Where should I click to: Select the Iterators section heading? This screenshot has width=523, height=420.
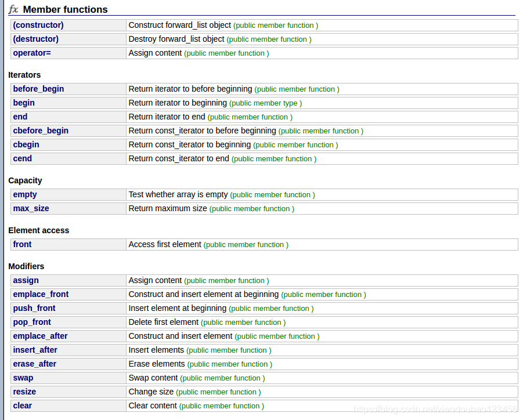tap(24, 75)
